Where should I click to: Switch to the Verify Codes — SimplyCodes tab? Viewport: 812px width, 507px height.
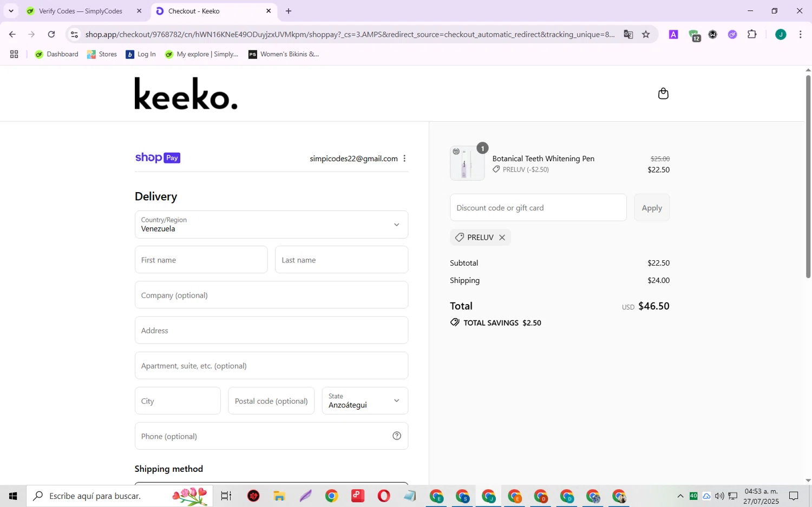pyautogui.click(x=80, y=11)
